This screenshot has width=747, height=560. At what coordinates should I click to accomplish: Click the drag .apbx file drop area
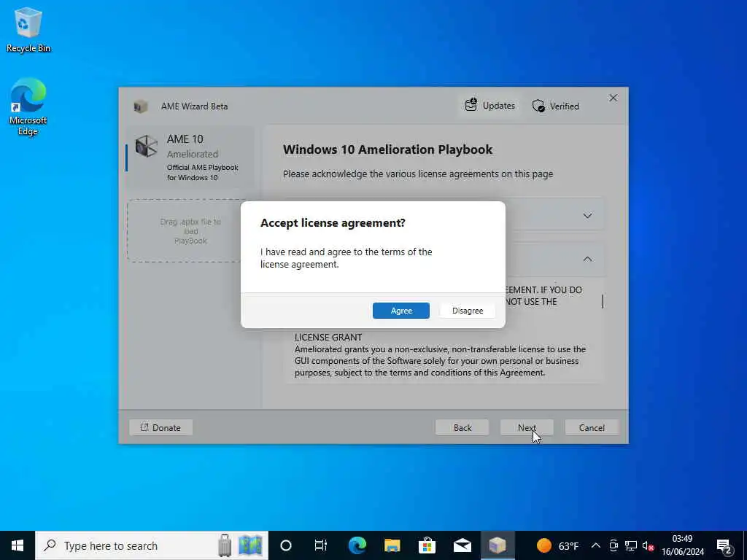[190, 231]
